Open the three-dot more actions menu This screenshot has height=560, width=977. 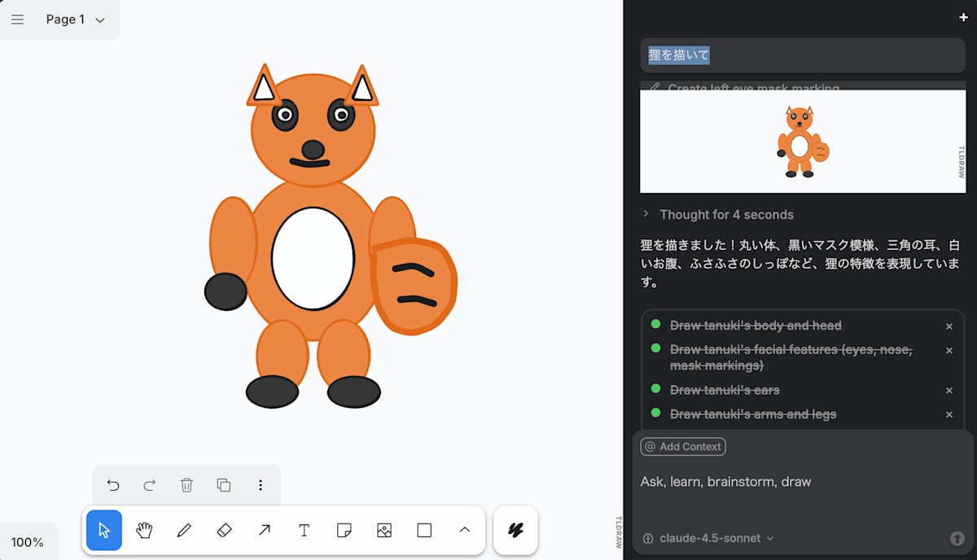coord(261,485)
